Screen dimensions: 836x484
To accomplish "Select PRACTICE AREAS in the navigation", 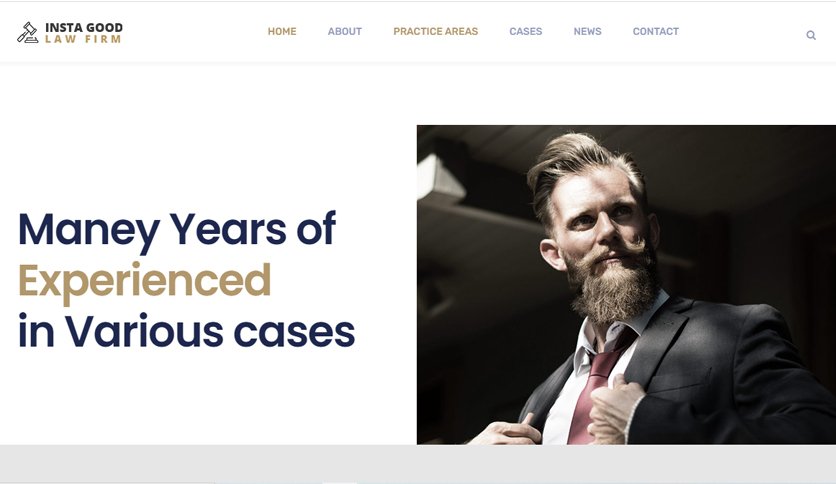I will pyautogui.click(x=436, y=31).
